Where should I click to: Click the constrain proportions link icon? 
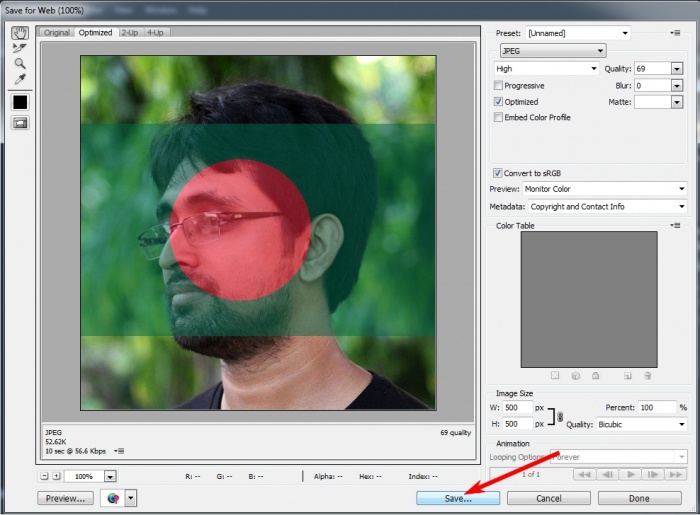tap(560, 415)
